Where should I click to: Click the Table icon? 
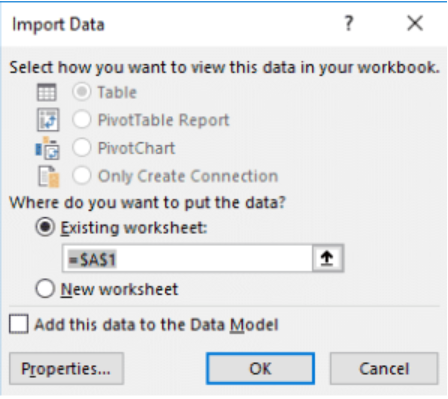[x=47, y=92]
